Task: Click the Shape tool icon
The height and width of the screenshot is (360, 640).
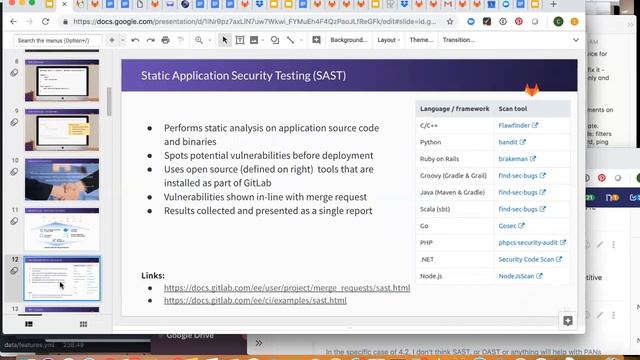Action: 275,40
